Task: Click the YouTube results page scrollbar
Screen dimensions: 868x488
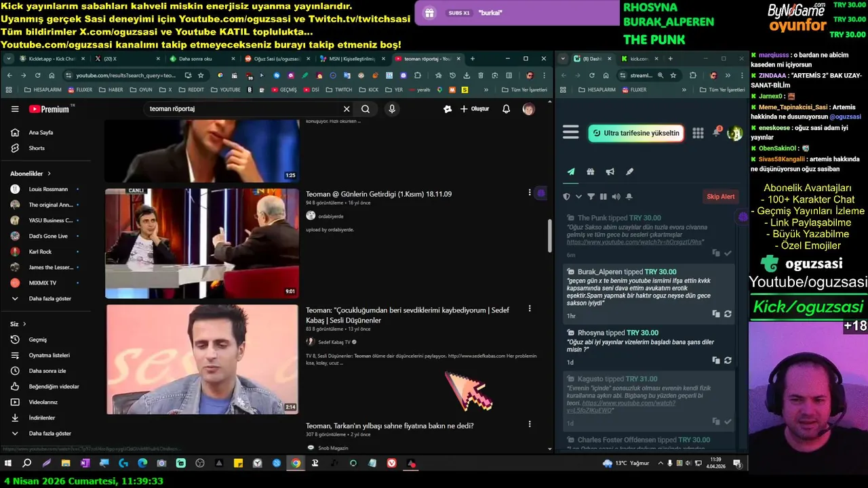Action: tap(549, 236)
